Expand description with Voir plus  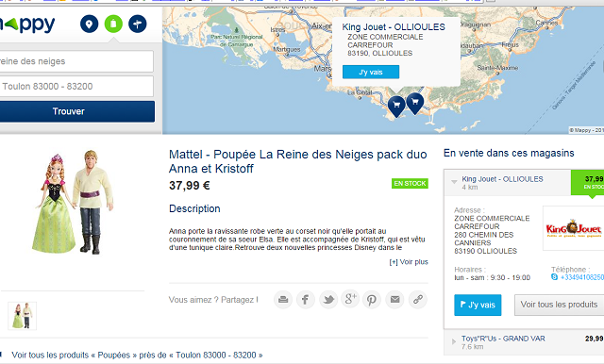pos(409,262)
